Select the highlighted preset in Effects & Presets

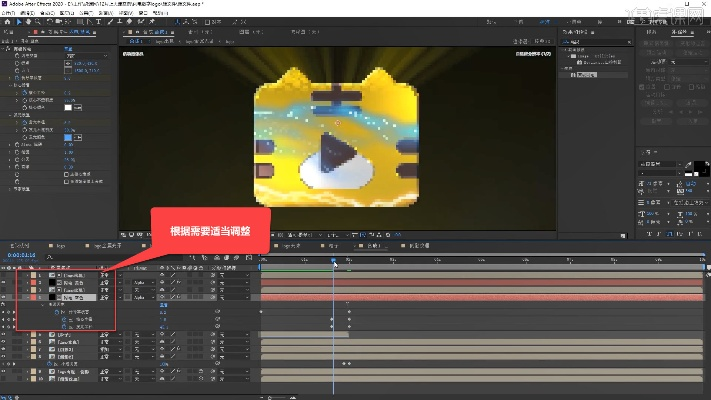click(588, 75)
